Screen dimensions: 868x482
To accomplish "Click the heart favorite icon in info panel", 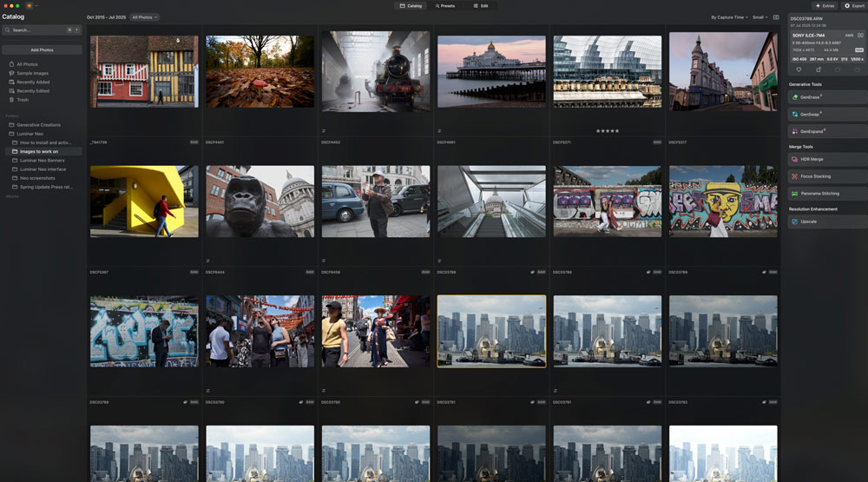I will tap(799, 69).
